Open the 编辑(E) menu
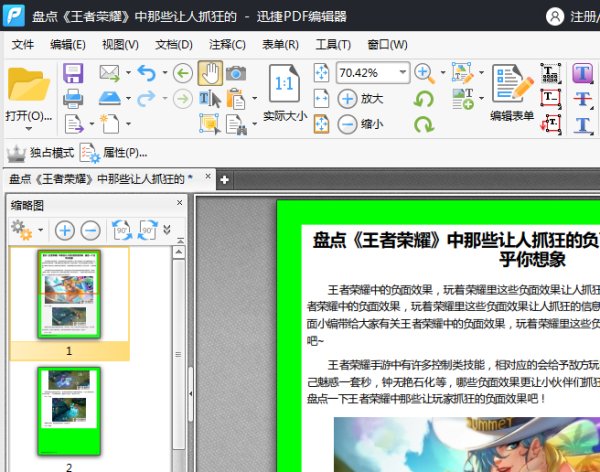600x472 pixels. 68,44
